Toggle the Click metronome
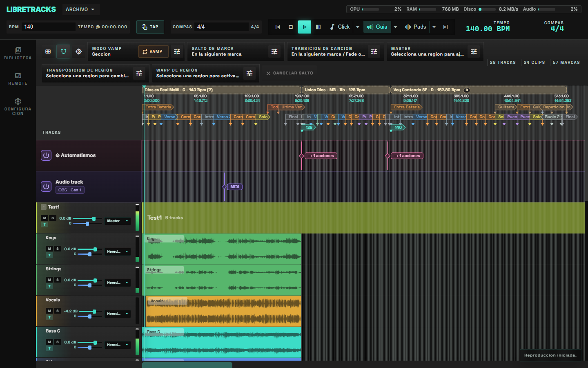588x368 pixels. pos(340,27)
